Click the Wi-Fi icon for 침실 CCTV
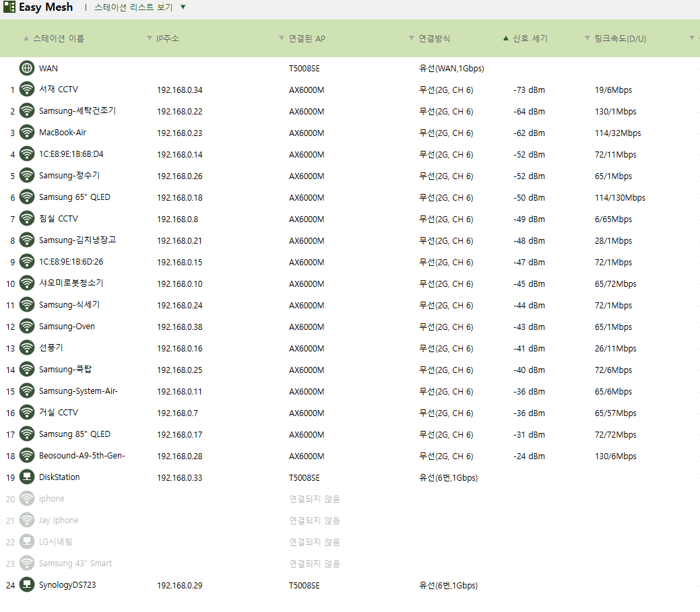 pos(27,219)
